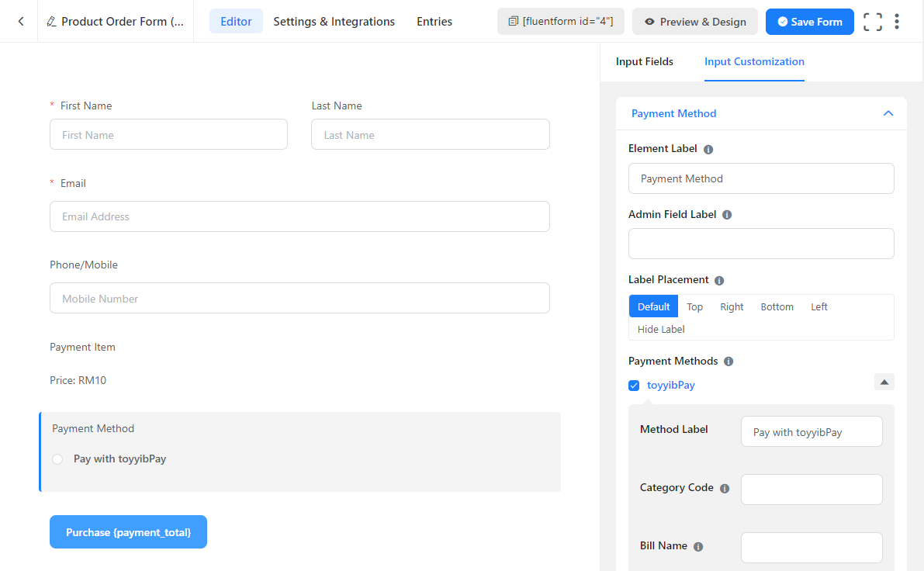
Task: Click info icon beside Label Placement
Action: click(x=719, y=280)
